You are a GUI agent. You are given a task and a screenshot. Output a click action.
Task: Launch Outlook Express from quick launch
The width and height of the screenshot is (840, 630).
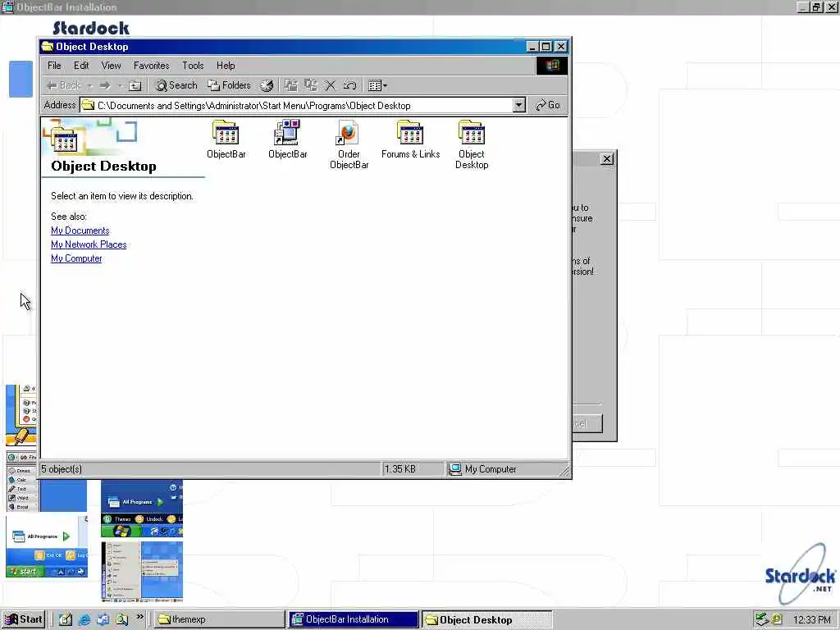pyautogui.click(x=103, y=619)
